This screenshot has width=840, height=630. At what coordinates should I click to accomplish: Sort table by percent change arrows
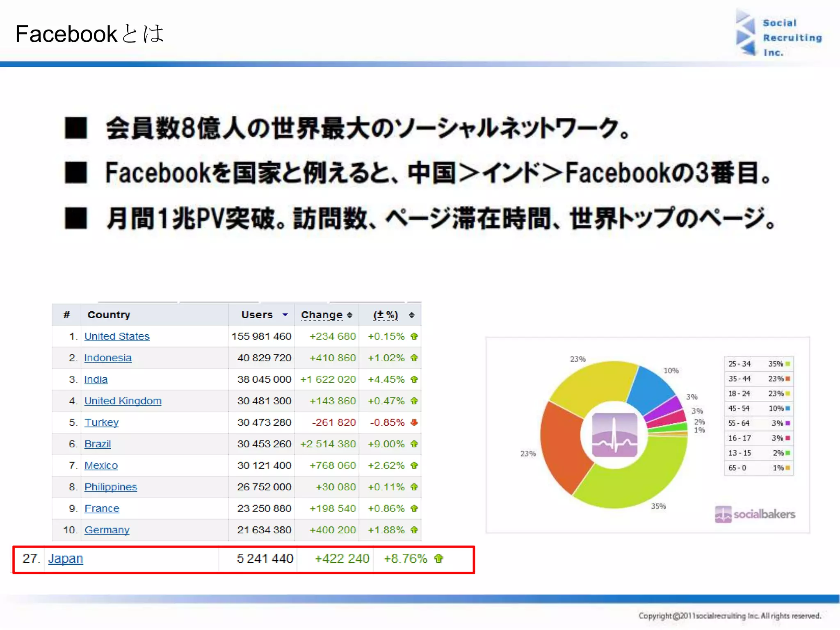pos(411,315)
